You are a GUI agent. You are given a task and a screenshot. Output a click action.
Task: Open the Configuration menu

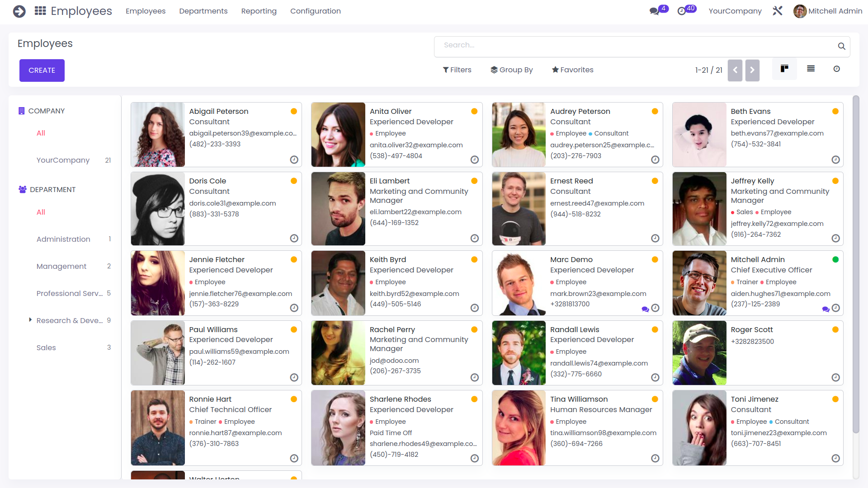pyautogui.click(x=315, y=11)
